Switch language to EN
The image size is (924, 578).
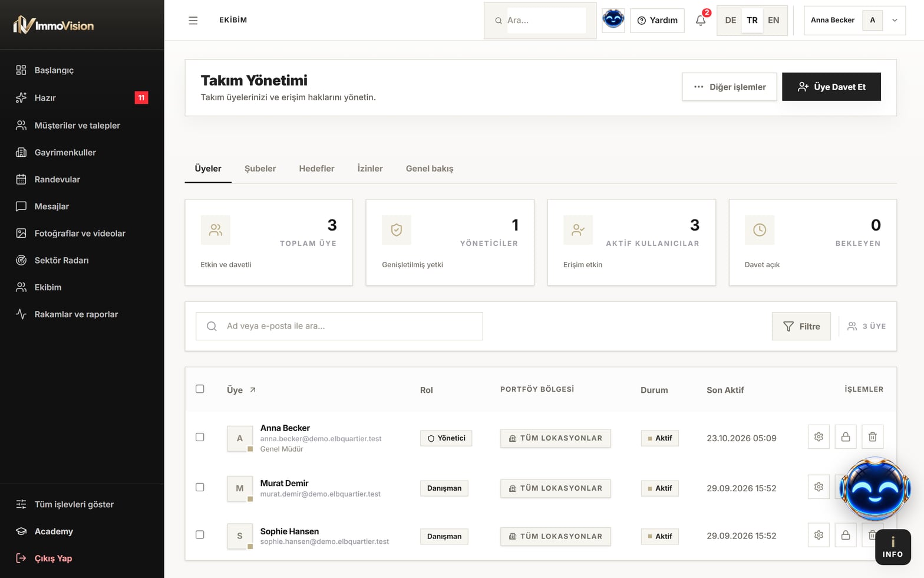(x=774, y=20)
